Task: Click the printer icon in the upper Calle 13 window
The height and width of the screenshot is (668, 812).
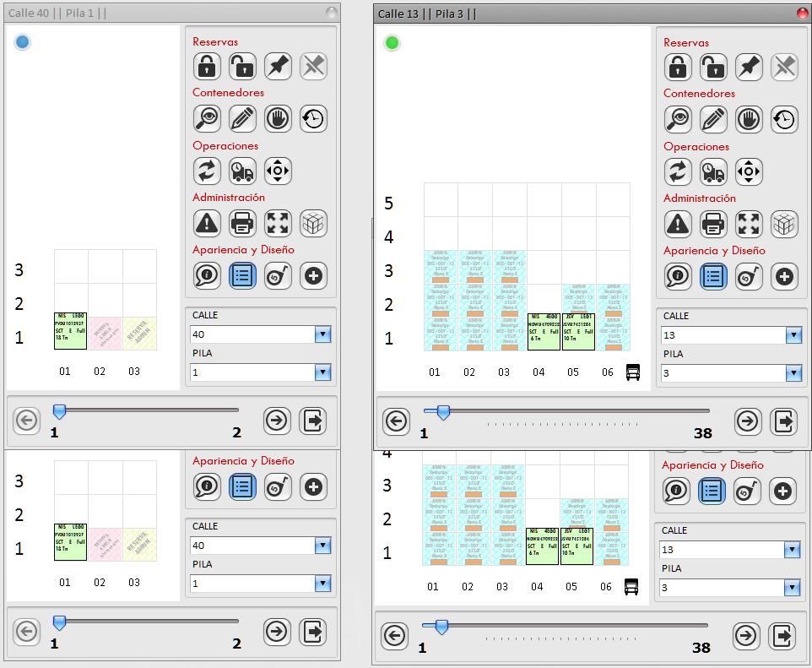Action: click(713, 225)
